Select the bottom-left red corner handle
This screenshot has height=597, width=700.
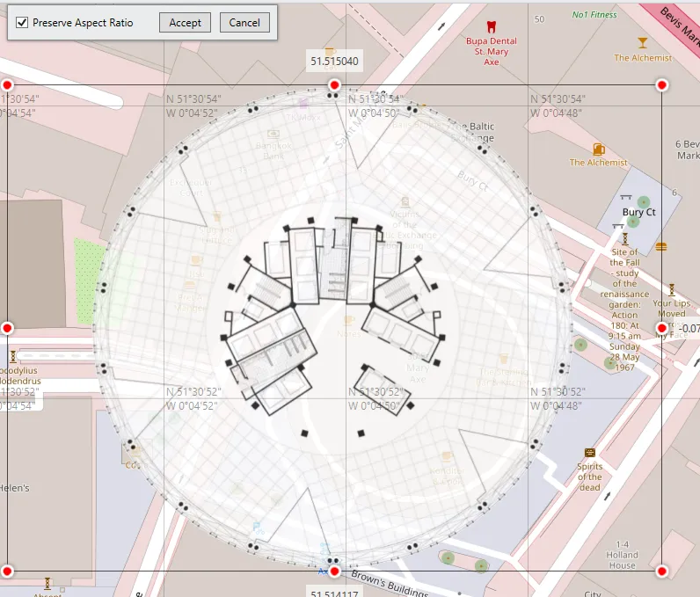(x=7, y=572)
